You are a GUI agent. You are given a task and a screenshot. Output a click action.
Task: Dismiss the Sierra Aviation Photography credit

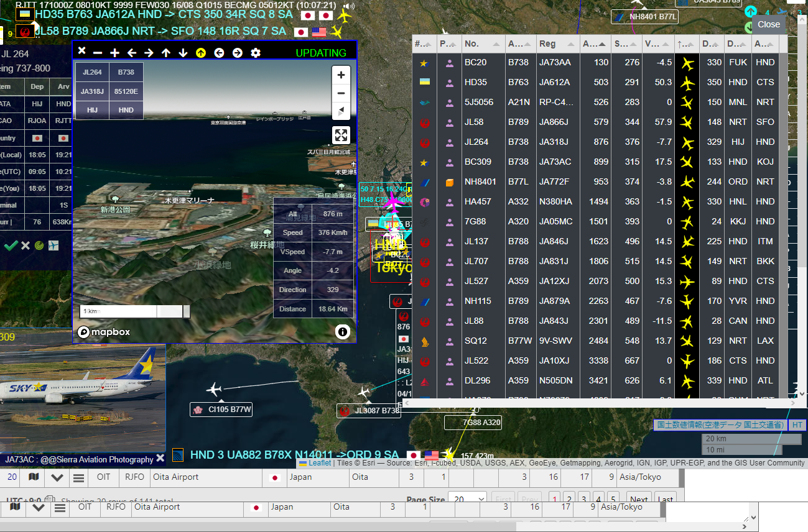(160, 458)
